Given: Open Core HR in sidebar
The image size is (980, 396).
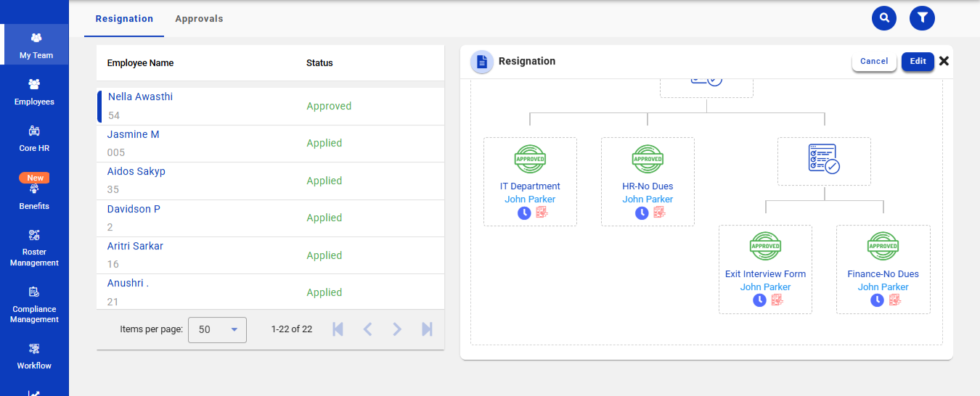Looking at the screenshot, I should 34,139.
